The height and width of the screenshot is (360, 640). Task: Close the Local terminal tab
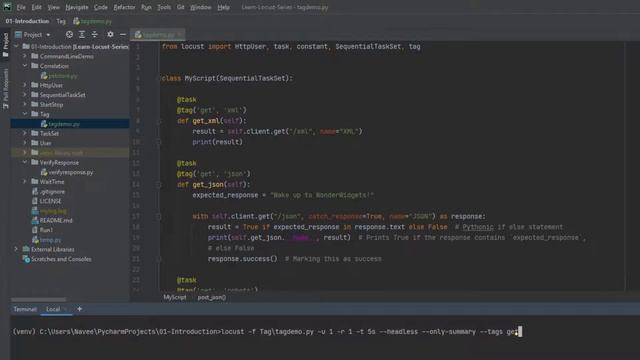pos(66,309)
